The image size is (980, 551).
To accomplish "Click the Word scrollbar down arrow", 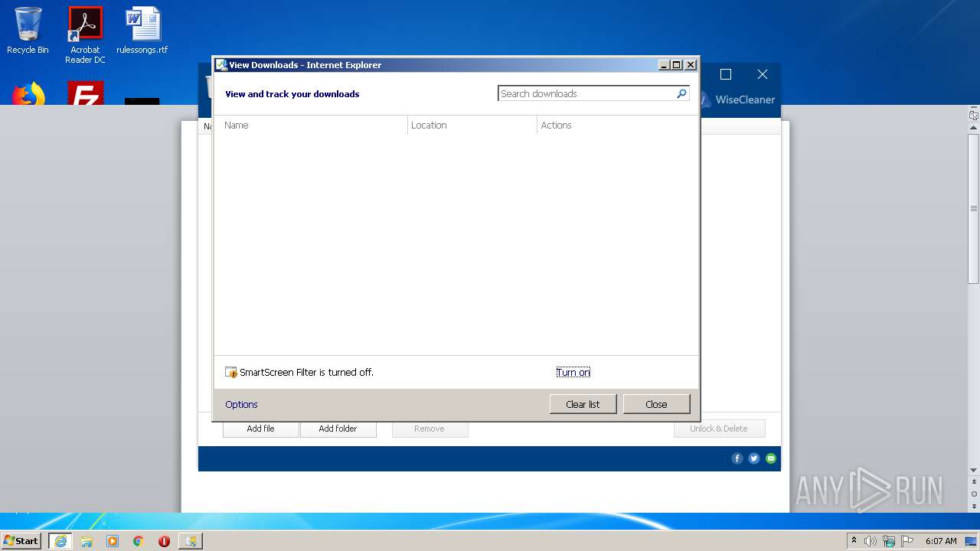I will [x=974, y=470].
